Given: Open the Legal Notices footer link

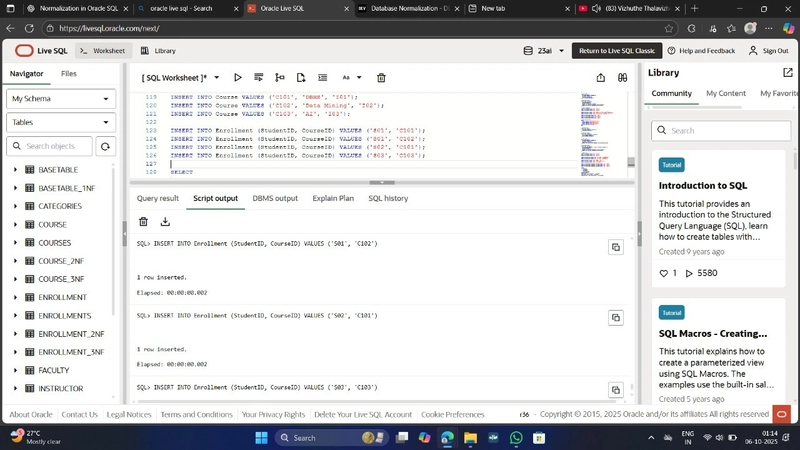Looking at the screenshot, I should pyautogui.click(x=129, y=414).
